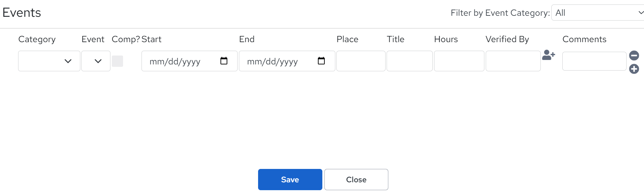The image size is (644, 196).
Task: Remove the event row with minus icon
Action: [634, 56]
